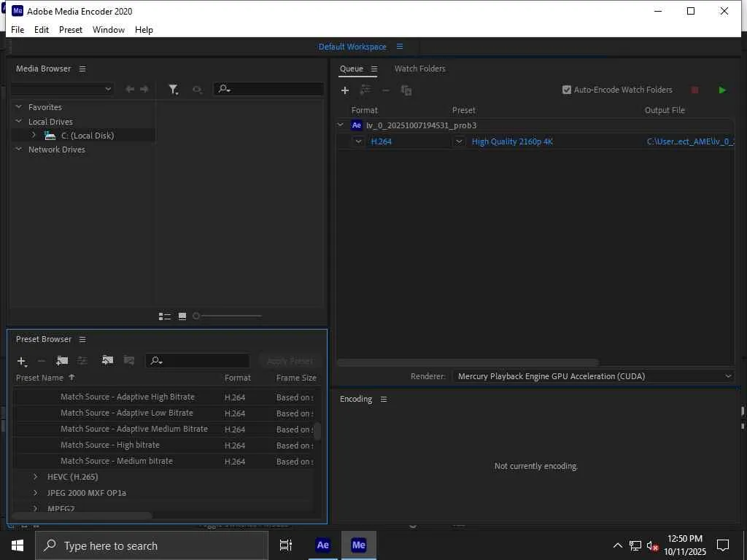Click Media Encoder taskbar icon

tap(359, 545)
